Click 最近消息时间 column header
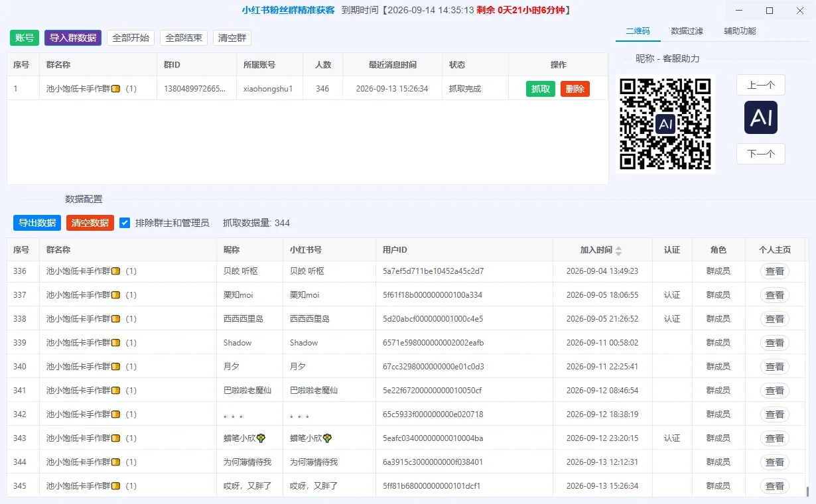This screenshot has height=504, width=816. pos(393,65)
